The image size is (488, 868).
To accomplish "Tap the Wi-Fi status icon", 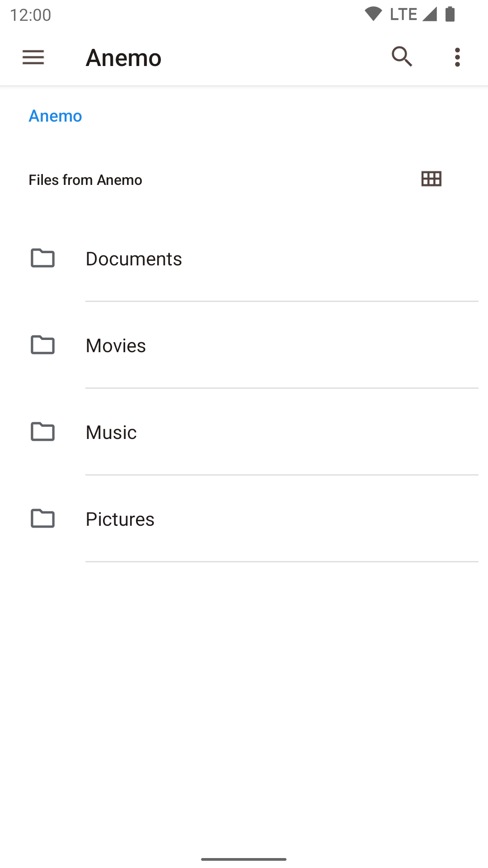I will tap(373, 14).
